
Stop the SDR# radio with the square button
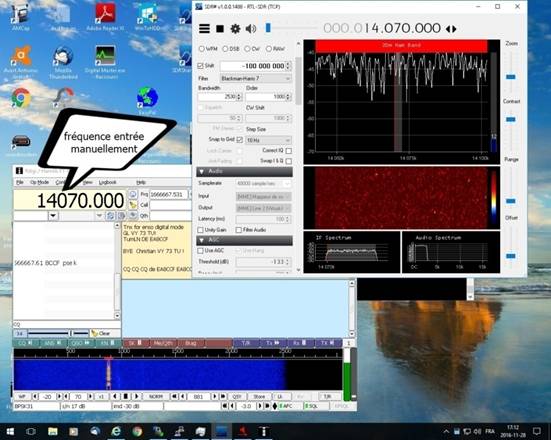click(x=220, y=28)
